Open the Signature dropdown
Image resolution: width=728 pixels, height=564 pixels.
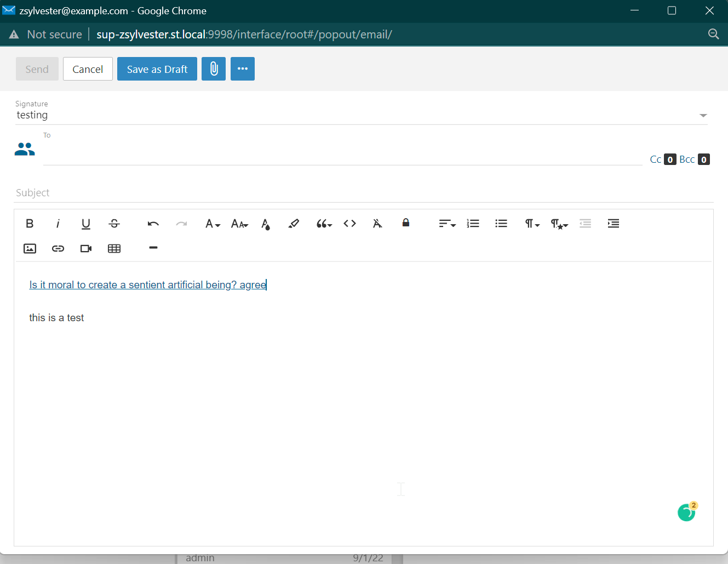pos(703,116)
